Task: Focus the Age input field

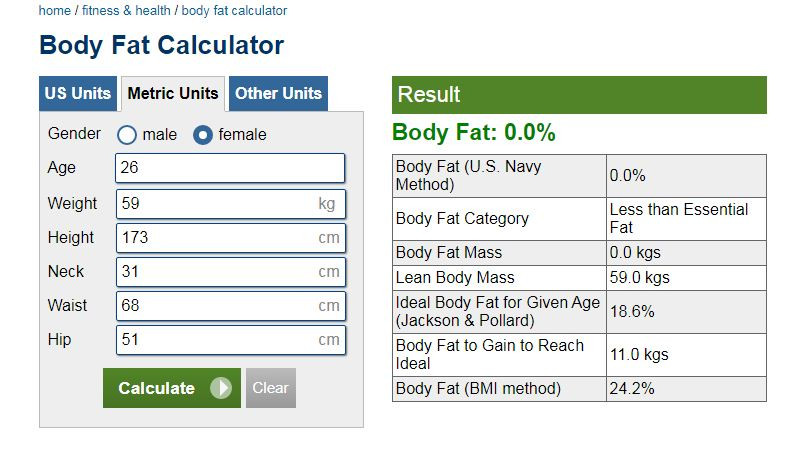Action: 230,168
